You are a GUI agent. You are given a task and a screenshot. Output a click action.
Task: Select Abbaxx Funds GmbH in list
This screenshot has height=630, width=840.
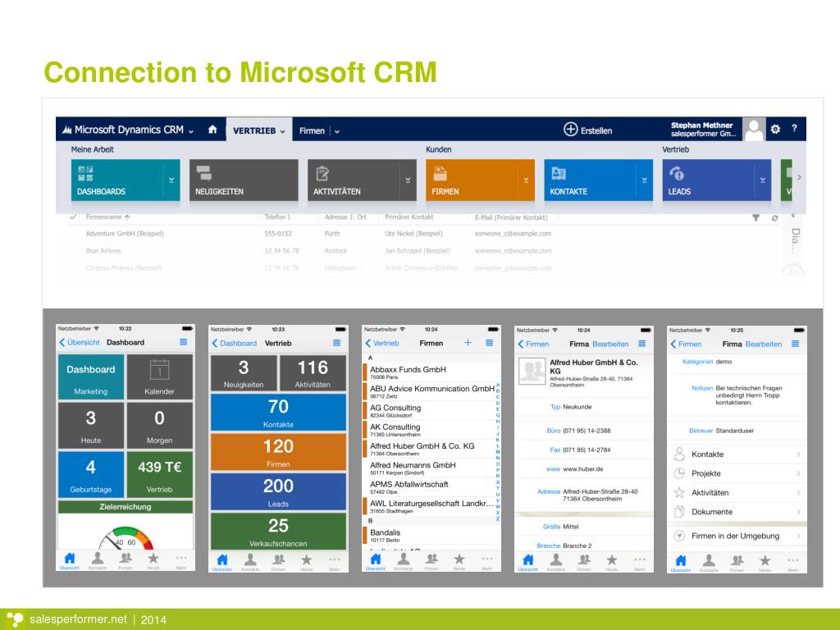point(430,372)
